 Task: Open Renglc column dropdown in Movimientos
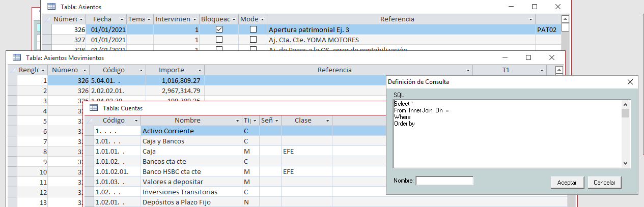[43, 70]
